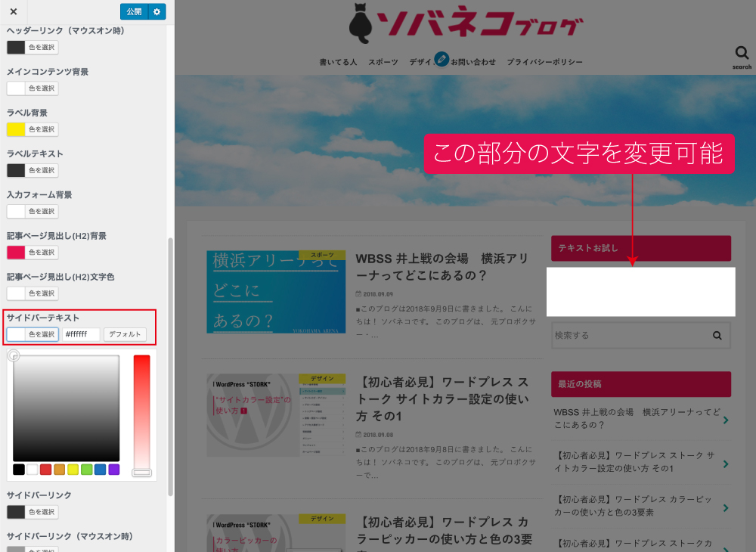Pick the purple palette swatch
Viewport: 756px width, 552px height.
click(x=114, y=469)
